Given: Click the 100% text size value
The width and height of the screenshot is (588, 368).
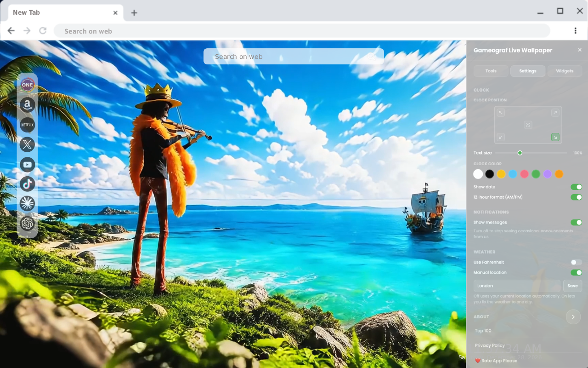Looking at the screenshot, I should (x=577, y=153).
